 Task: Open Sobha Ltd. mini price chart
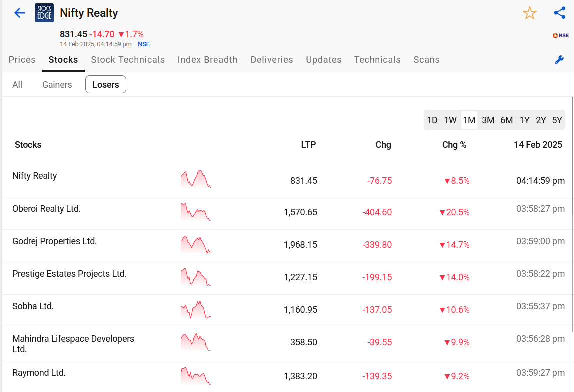coord(196,309)
